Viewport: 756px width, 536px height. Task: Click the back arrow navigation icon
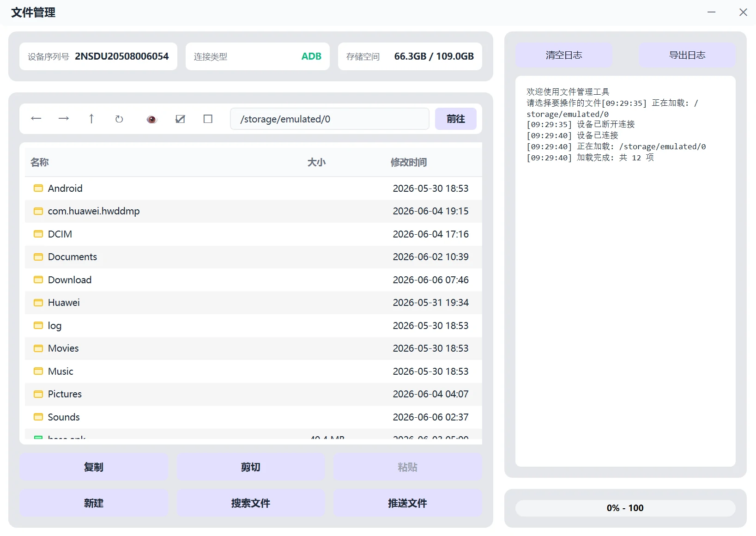point(36,119)
